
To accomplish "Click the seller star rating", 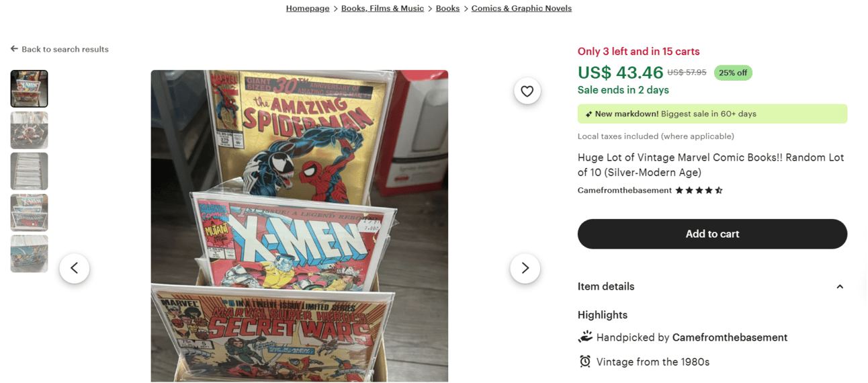I will 699,190.
